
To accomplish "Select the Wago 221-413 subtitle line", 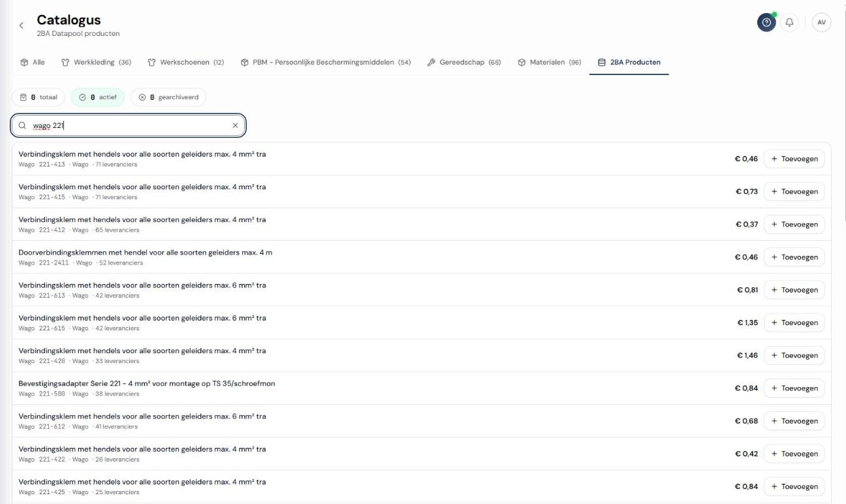I will (x=78, y=165).
